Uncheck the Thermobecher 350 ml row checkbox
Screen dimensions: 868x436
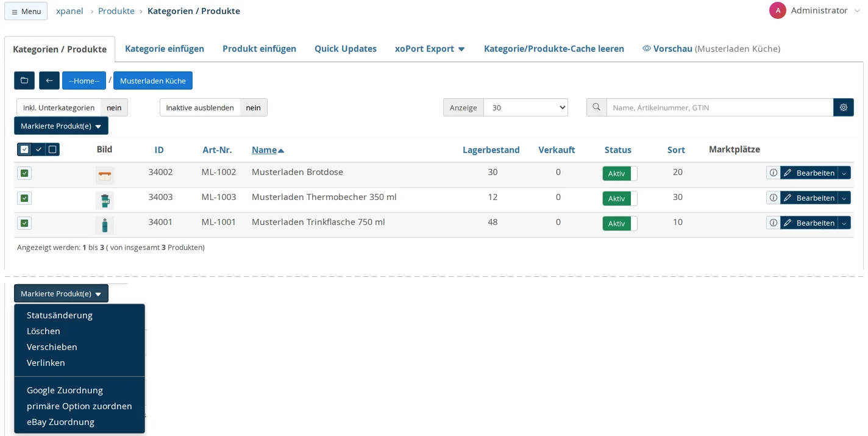[24, 198]
